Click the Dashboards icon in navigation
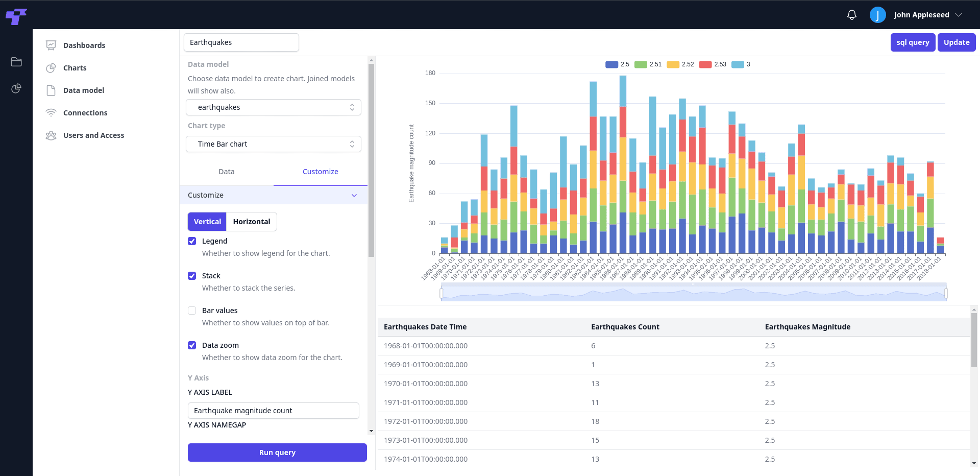This screenshot has height=476, width=980. click(x=51, y=45)
